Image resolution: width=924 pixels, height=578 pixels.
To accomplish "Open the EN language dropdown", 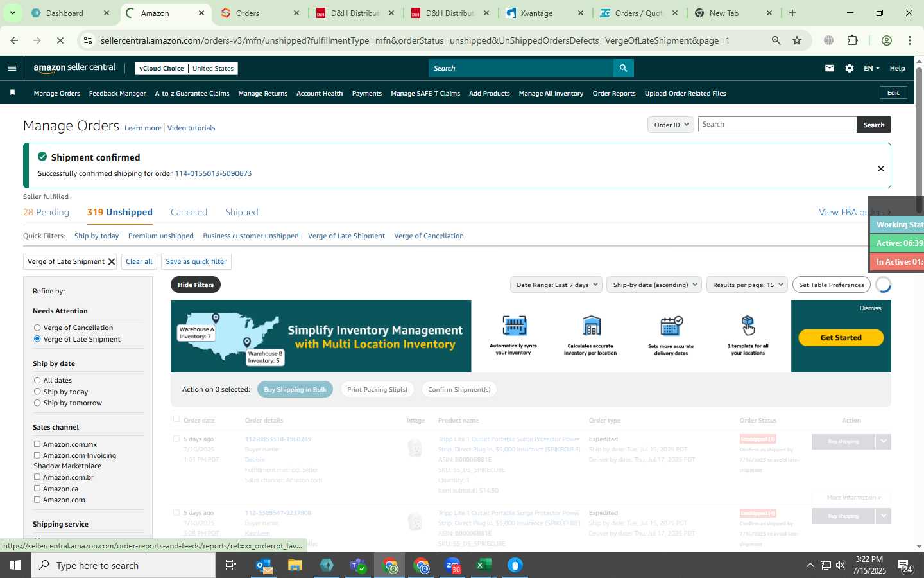I will point(871,68).
